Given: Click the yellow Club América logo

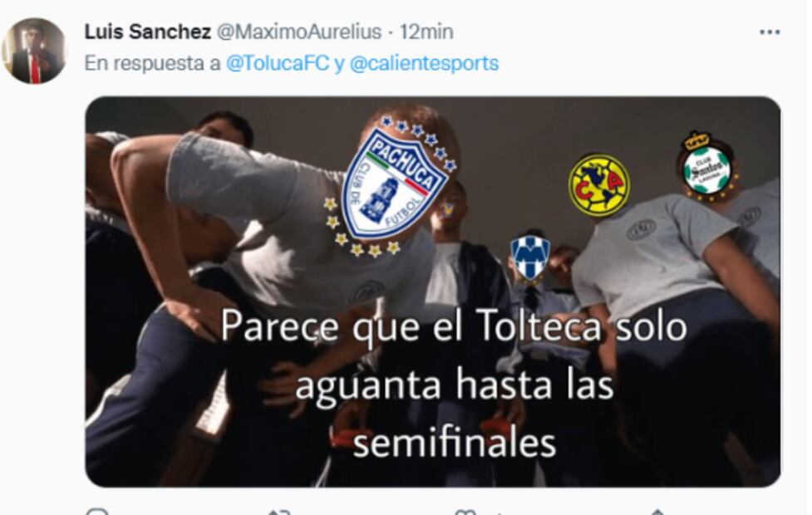Looking at the screenshot, I should tap(599, 184).
